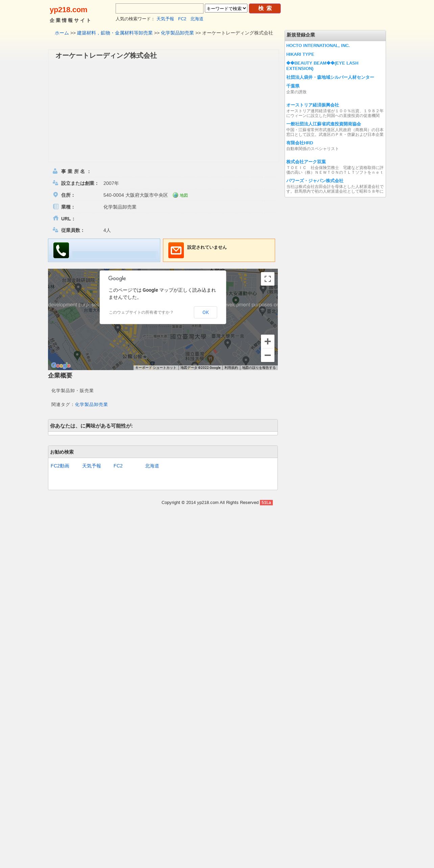Click the green phone call icon
The width and height of the screenshot is (434, 868).
click(61, 250)
